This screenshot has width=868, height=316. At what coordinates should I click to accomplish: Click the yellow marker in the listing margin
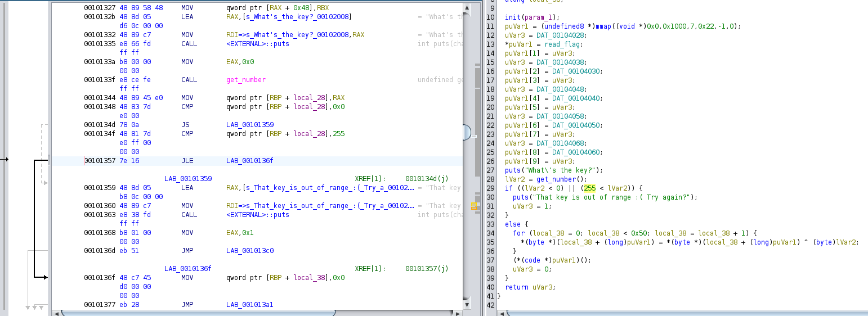tap(474, 207)
